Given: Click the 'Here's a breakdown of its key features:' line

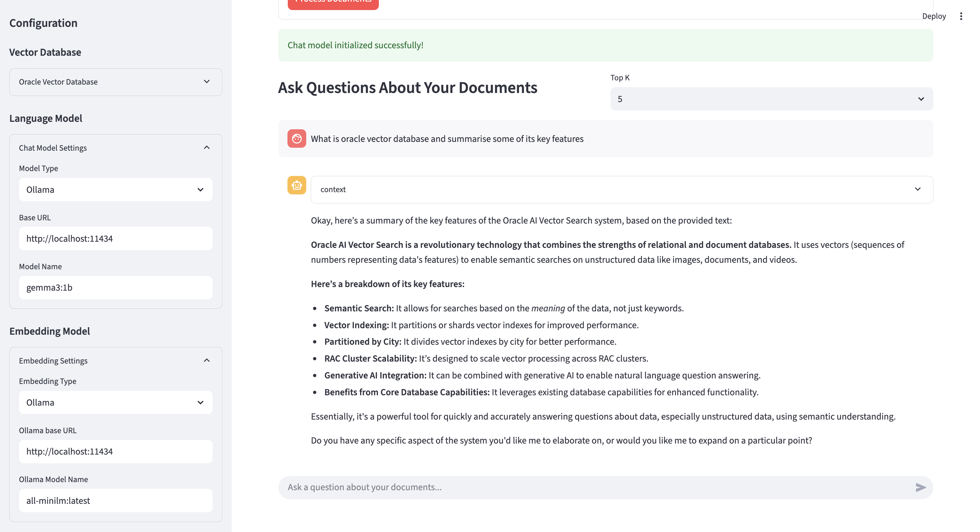Looking at the screenshot, I should tap(387, 284).
